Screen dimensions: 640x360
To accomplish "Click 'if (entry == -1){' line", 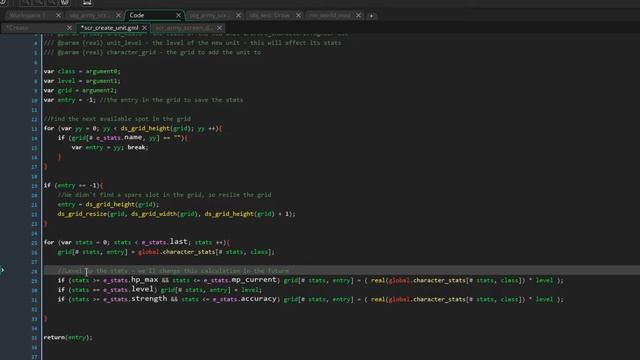I will point(73,185).
